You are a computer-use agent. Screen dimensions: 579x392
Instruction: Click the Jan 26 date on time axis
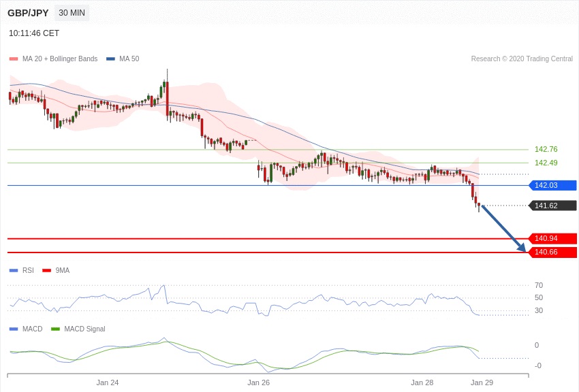point(258,382)
